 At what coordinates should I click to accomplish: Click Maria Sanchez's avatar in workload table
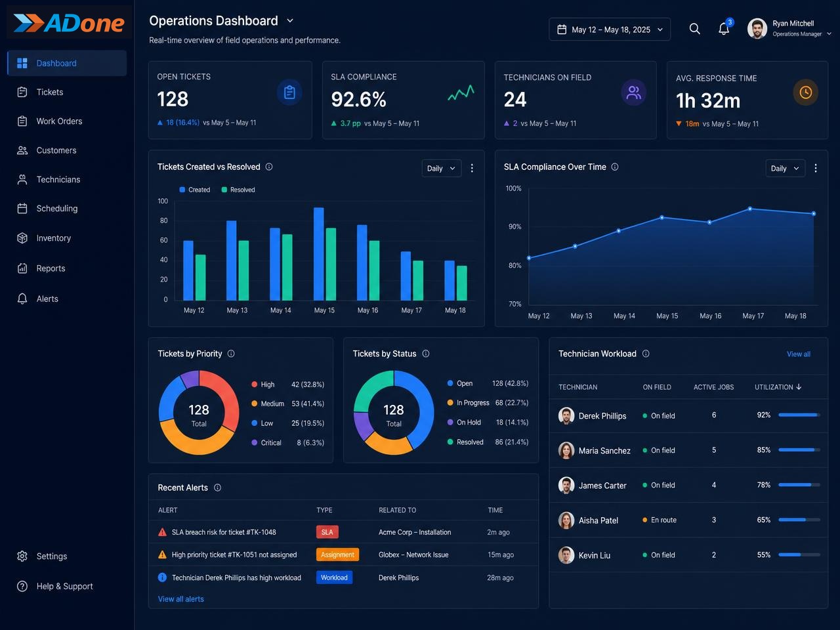click(566, 450)
